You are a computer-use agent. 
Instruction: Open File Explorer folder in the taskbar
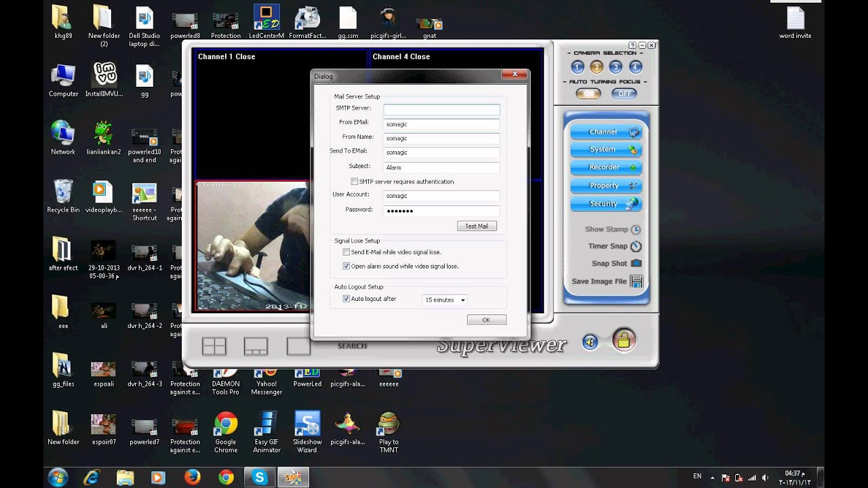tap(125, 477)
